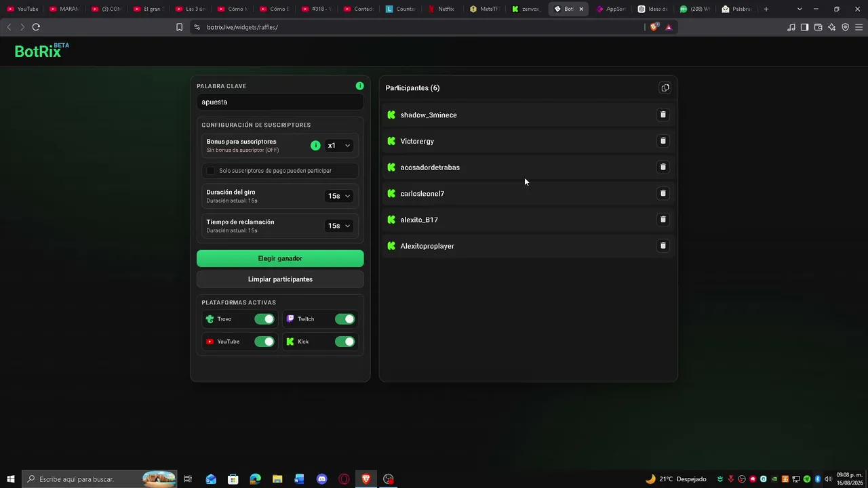Viewport: 868px width, 488px height.
Task: Click the weather widget showing 21°C Despejado
Action: coord(675,479)
